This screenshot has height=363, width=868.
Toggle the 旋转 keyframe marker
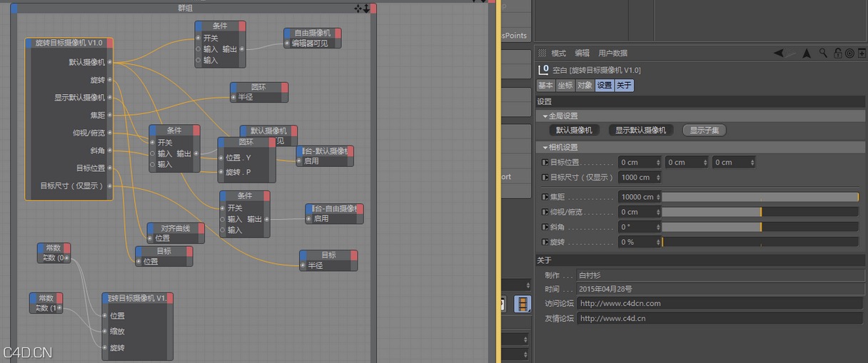[545, 242]
